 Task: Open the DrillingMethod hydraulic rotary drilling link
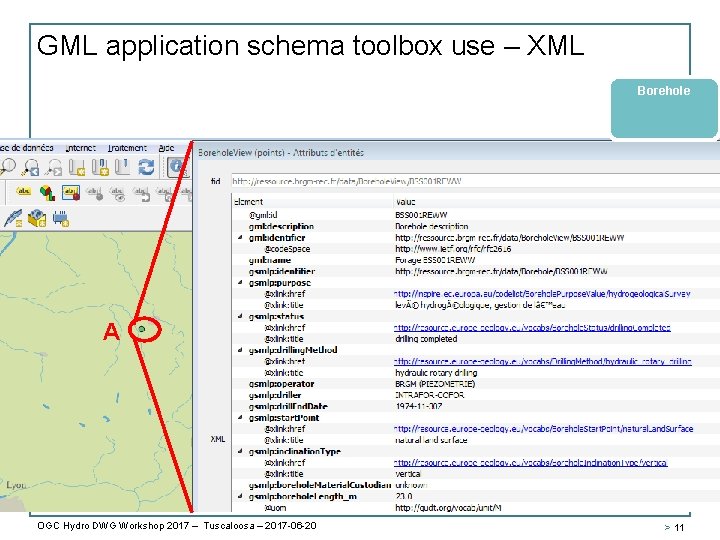pos(543,361)
